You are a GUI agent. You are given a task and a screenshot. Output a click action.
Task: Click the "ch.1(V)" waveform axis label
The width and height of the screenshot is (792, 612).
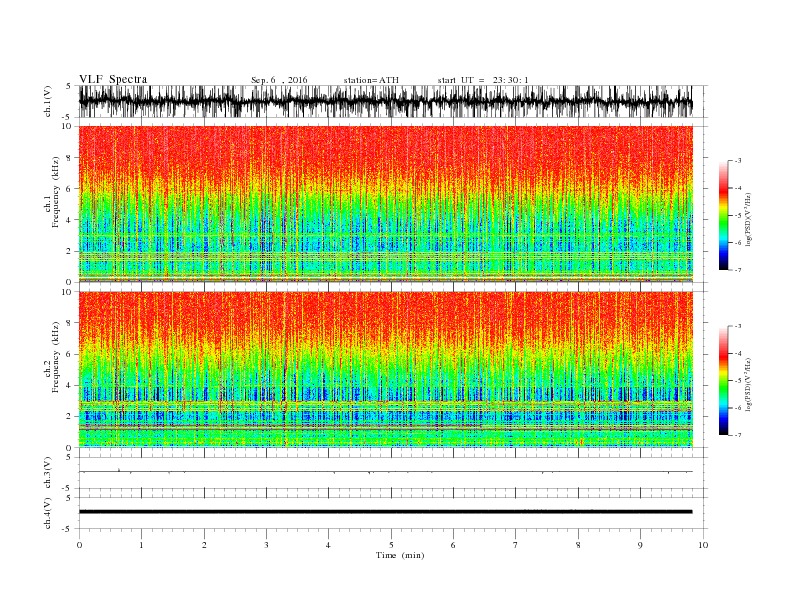pyautogui.click(x=48, y=101)
